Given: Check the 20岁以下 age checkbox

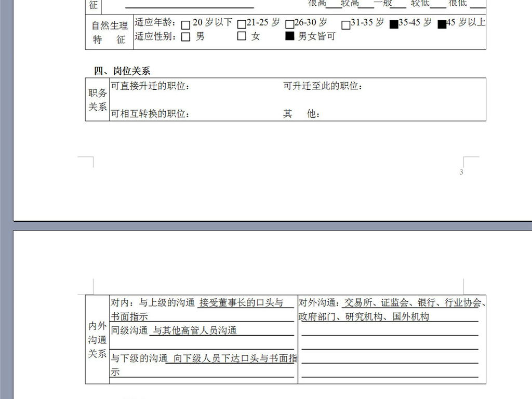Looking at the screenshot, I should (x=185, y=25).
